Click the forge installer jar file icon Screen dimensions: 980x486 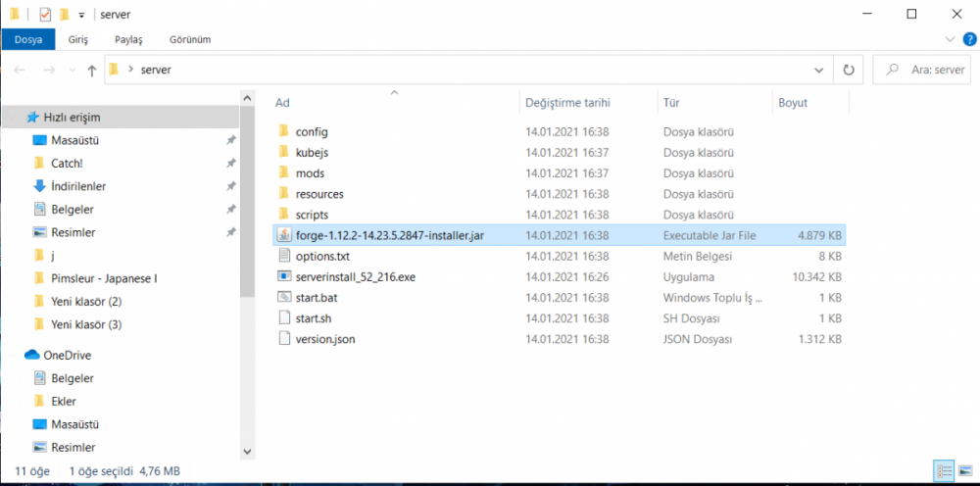[284, 235]
